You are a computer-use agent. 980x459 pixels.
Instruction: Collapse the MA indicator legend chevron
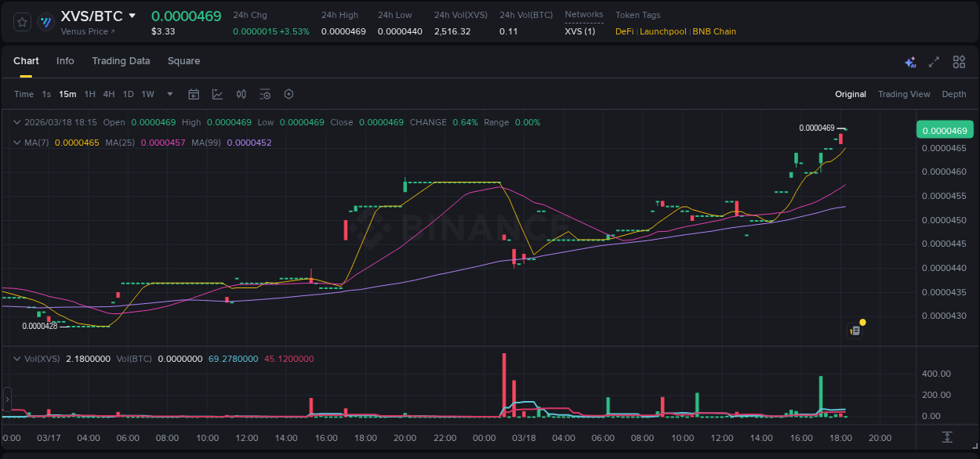(17, 143)
